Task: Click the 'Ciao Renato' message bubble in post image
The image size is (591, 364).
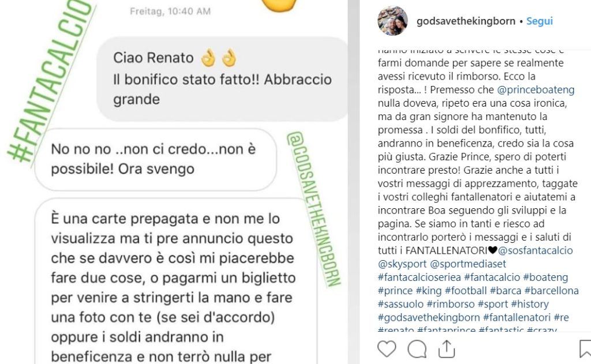Action: point(222,79)
